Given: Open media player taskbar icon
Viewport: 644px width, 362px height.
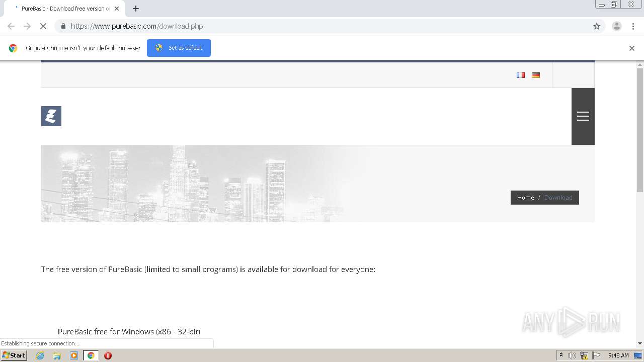Looking at the screenshot, I should point(74,355).
